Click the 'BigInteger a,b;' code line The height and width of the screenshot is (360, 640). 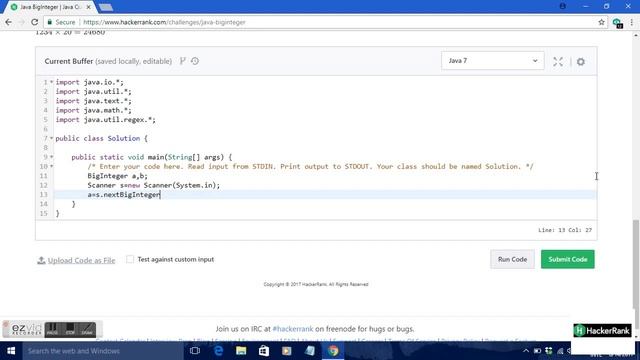click(x=118, y=176)
